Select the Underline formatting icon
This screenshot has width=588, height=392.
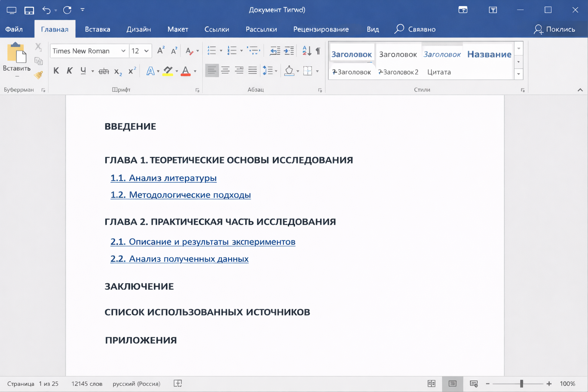[x=83, y=70]
